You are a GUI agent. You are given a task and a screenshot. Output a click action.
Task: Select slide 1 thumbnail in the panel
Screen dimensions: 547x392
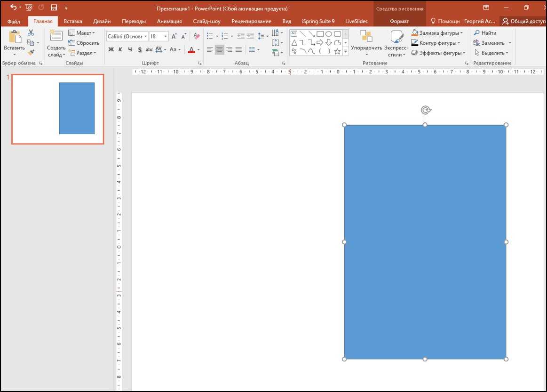pyautogui.click(x=58, y=109)
